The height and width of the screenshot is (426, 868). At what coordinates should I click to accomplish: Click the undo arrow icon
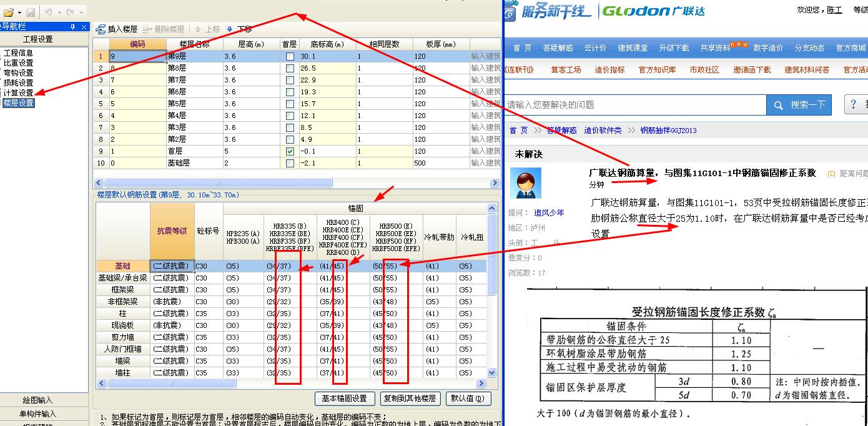click(49, 12)
